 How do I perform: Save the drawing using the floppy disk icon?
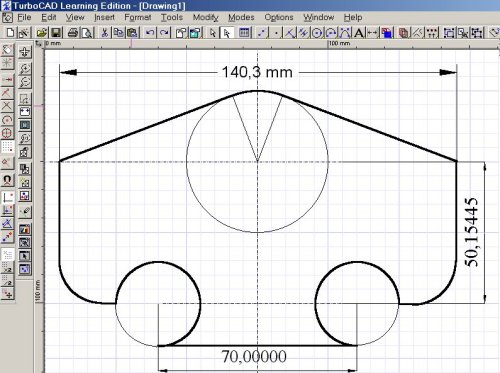click(56, 32)
